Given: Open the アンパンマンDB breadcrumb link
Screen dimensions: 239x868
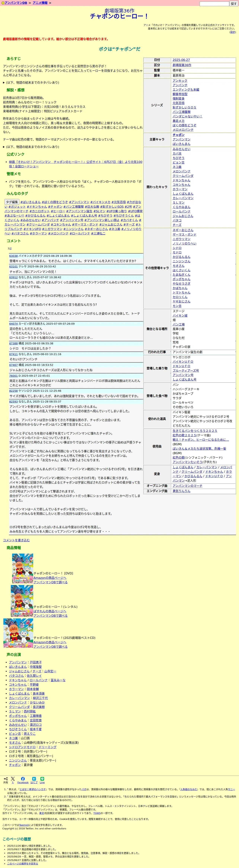Looking at the screenshot, I should 15,3.
